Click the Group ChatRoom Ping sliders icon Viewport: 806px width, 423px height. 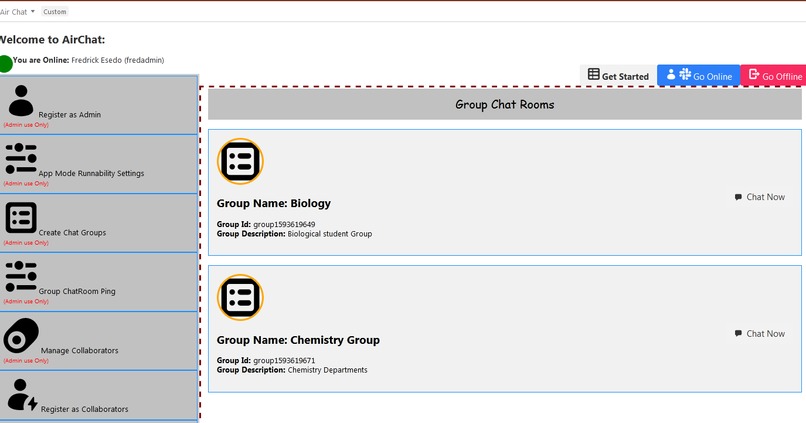tap(21, 277)
